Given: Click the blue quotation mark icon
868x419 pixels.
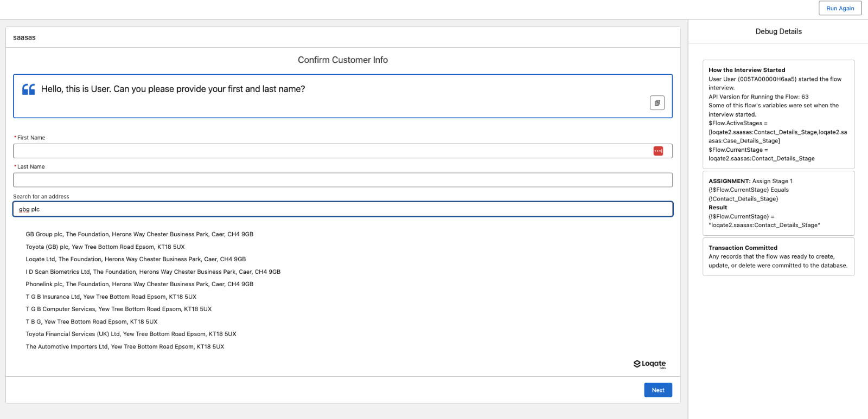Looking at the screenshot, I should [x=29, y=89].
